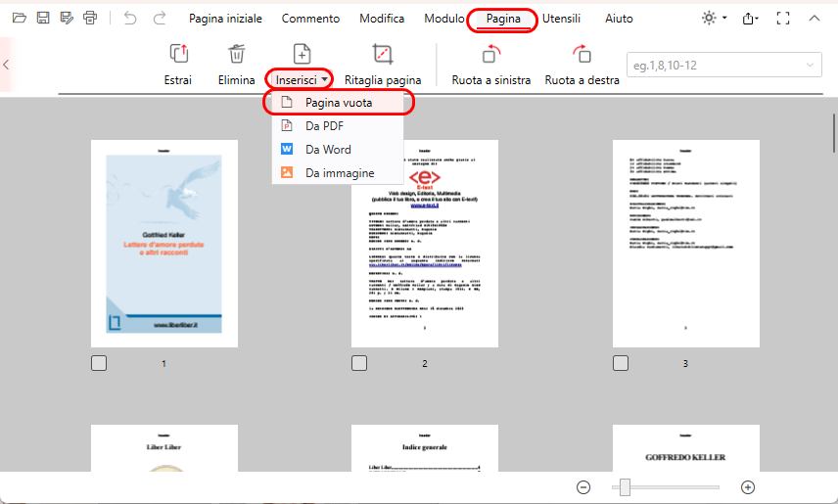
Task: Click the Ruota a destra label
Action: tap(582, 80)
